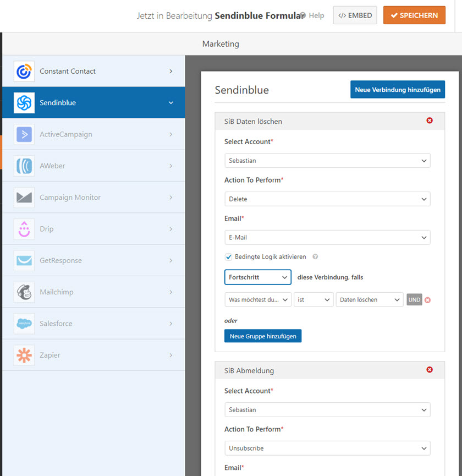The image size is (462, 476).
Task: Click the UND button to add rule
Action: [x=414, y=300]
